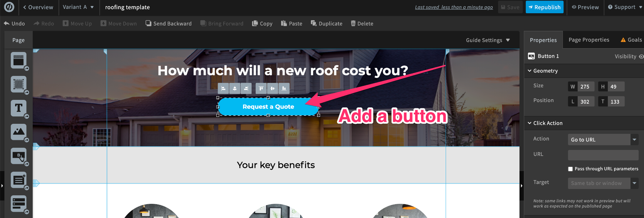The width and height of the screenshot is (644, 218).
Task: Align selected button to bottom edge
Action: [x=284, y=89]
